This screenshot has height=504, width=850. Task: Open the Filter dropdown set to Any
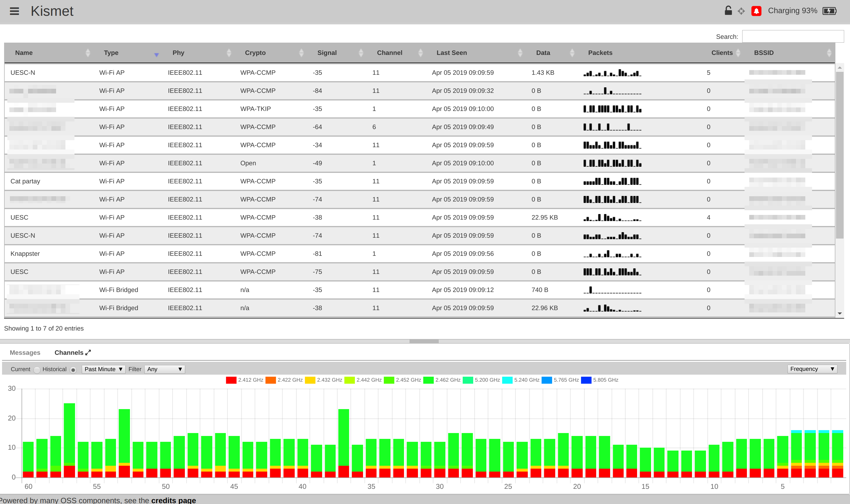[x=164, y=369]
